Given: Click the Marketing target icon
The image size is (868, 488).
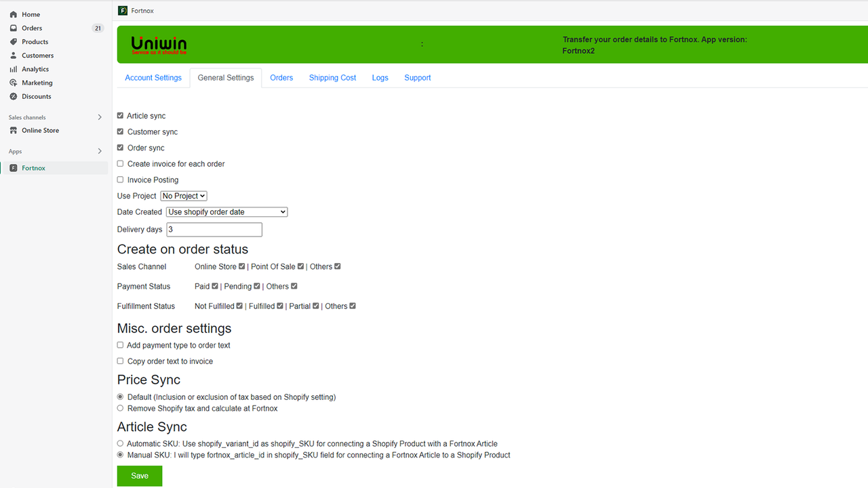Looking at the screenshot, I should pos(14,83).
